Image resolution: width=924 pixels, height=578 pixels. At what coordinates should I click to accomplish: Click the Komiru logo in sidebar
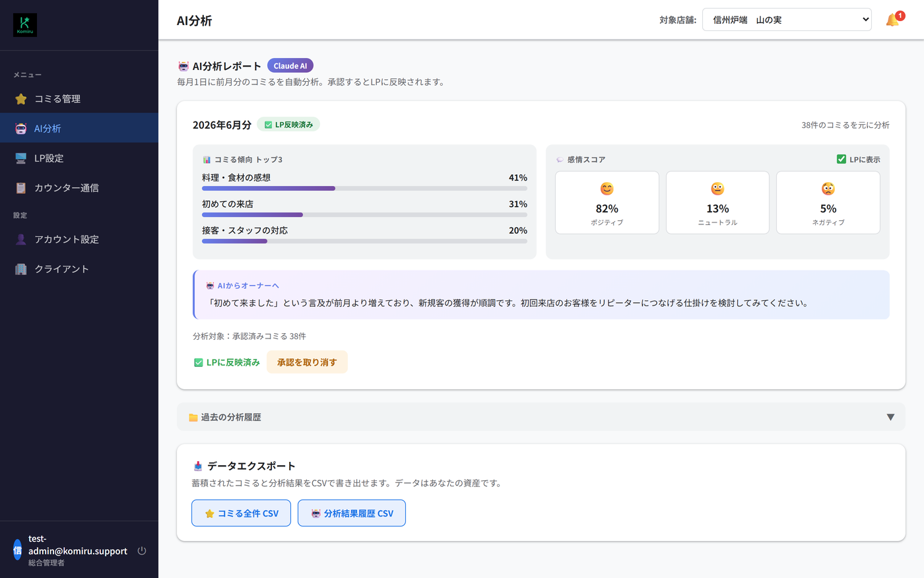coord(25,25)
